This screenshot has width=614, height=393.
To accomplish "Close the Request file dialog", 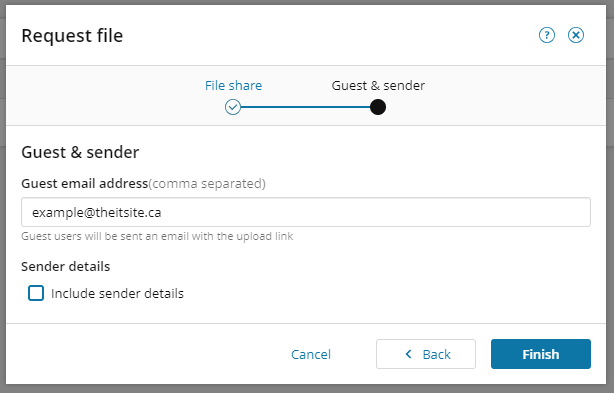I will click(x=576, y=35).
